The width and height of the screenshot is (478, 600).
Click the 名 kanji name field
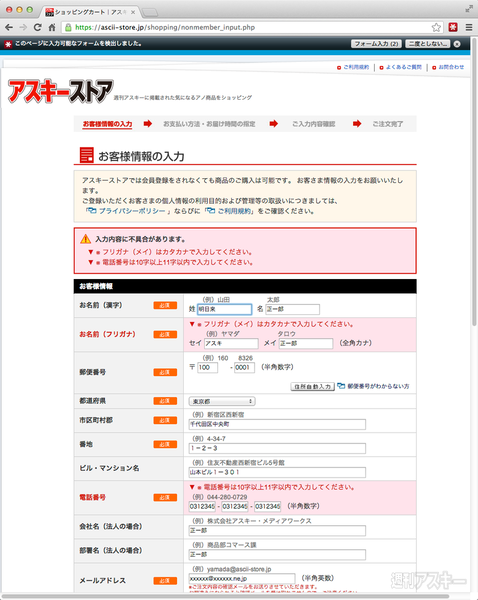tap(292, 309)
